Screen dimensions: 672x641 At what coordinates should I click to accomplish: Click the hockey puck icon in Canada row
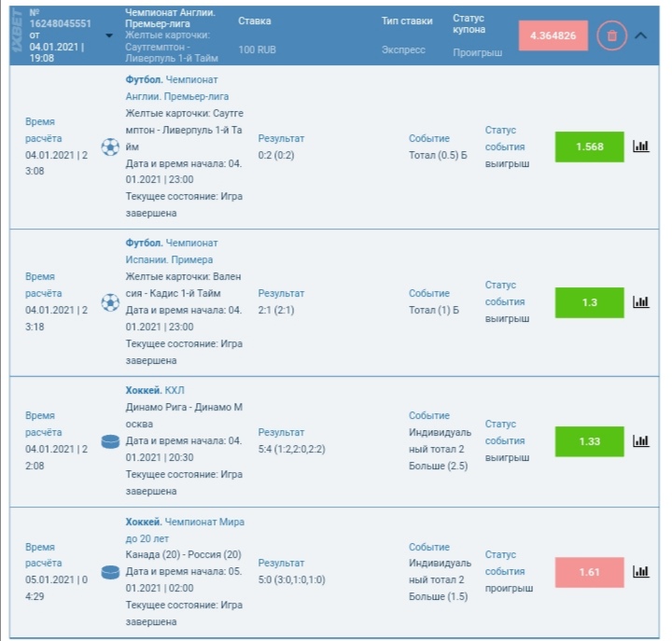[x=110, y=572]
